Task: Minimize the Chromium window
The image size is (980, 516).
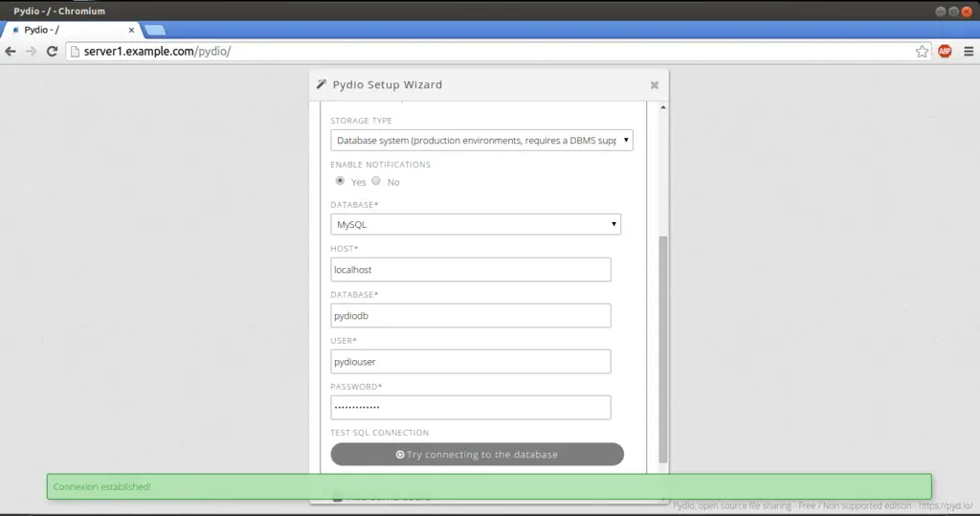Action: click(x=940, y=11)
